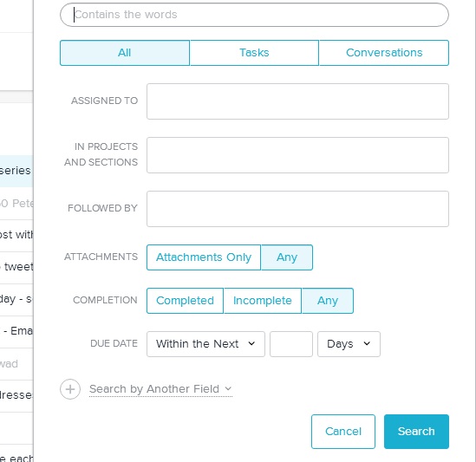
Task: Select the 'tweet' task row behind dialog
Action: coord(16,267)
